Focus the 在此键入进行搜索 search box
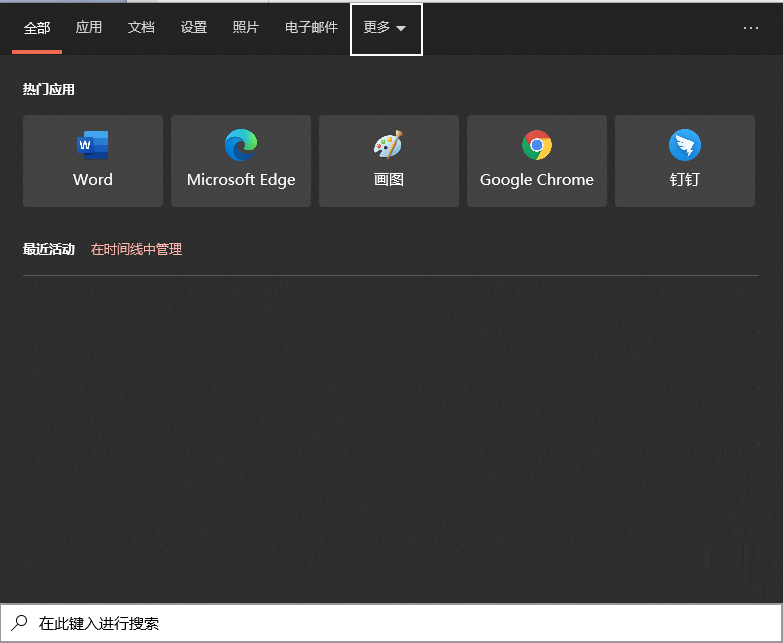 click(x=391, y=623)
